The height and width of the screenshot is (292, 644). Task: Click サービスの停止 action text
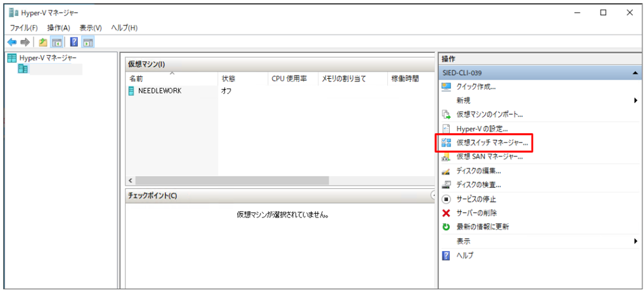pos(476,199)
